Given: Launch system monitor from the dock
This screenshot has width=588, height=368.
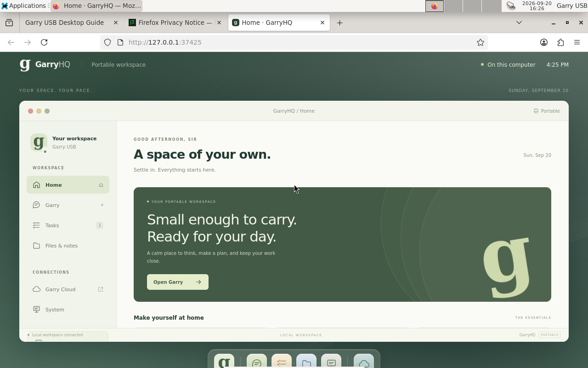Looking at the screenshot, I should [331, 361].
